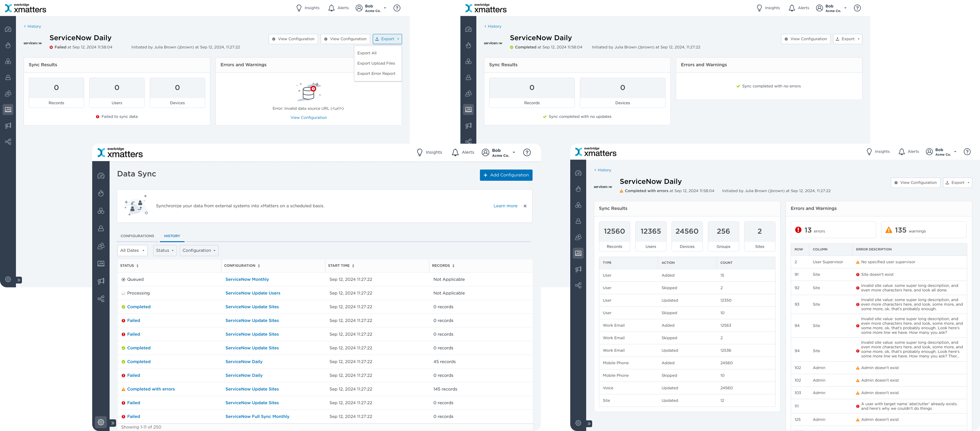Select Export All from the Export menu
The image size is (980, 431).
(367, 53)
